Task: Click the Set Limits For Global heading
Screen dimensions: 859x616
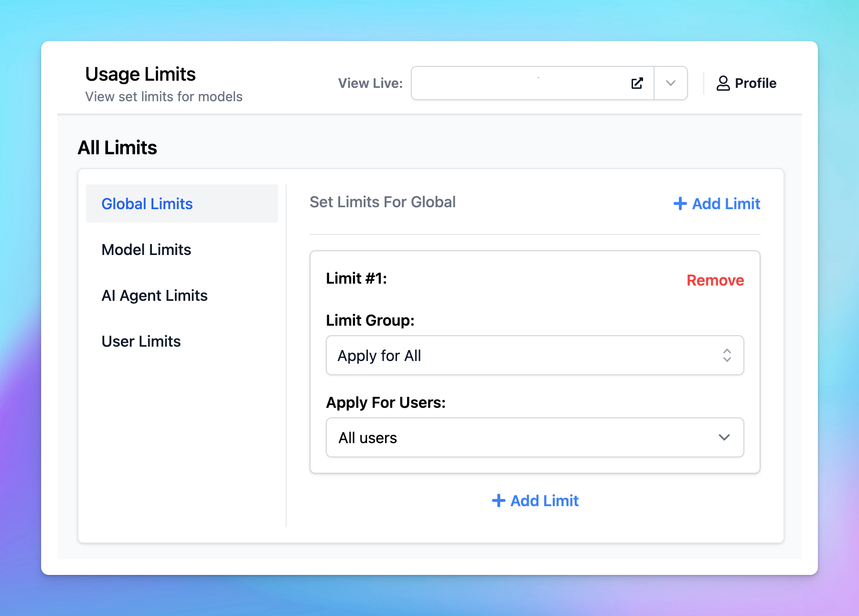Action: tap(383, 202)
